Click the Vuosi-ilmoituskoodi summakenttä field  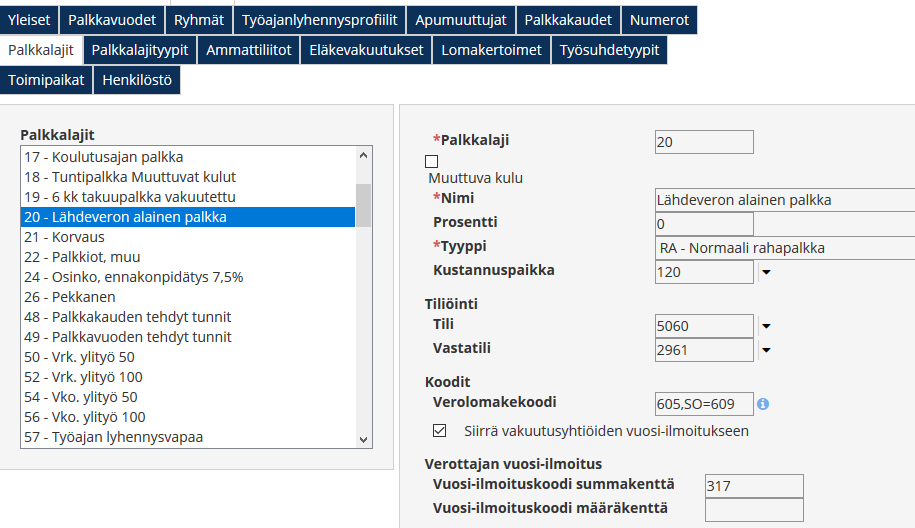[753, 486]
